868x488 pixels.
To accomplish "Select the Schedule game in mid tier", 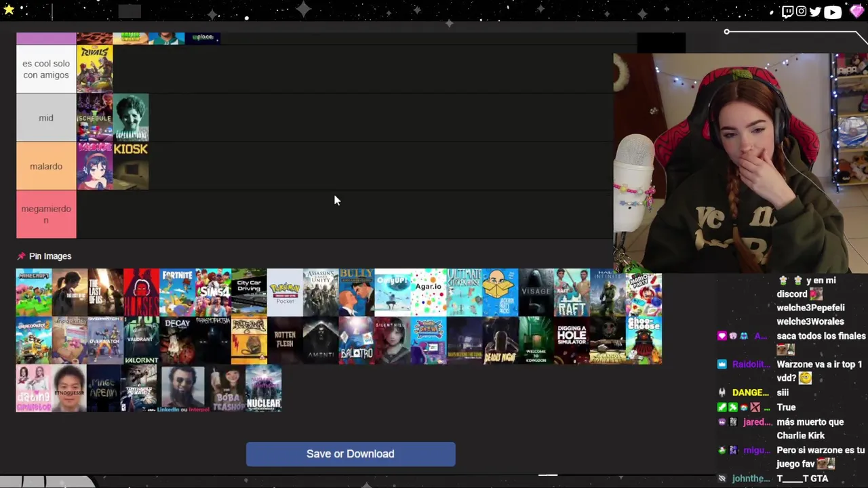I will (x=95, y=117).
